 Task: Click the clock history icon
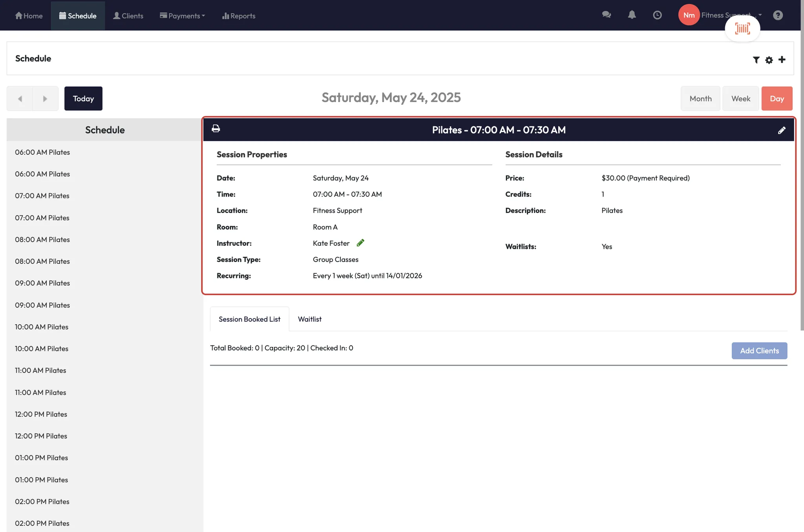point(657,15)
